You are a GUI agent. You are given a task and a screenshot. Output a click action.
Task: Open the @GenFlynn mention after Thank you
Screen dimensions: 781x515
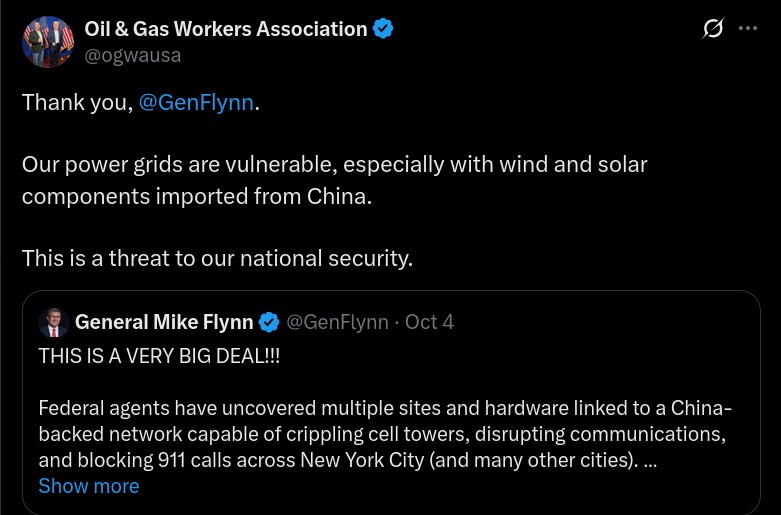(196, 102)
